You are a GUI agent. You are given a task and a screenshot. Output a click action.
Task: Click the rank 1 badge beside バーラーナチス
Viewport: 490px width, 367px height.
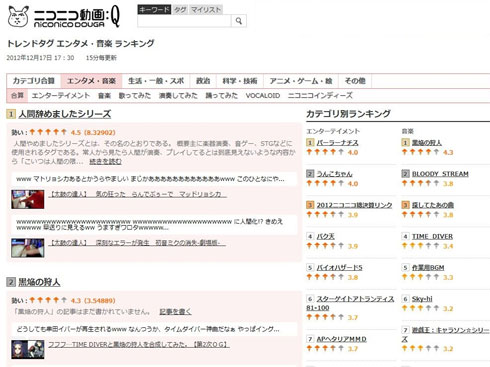[x=310, y=143]
